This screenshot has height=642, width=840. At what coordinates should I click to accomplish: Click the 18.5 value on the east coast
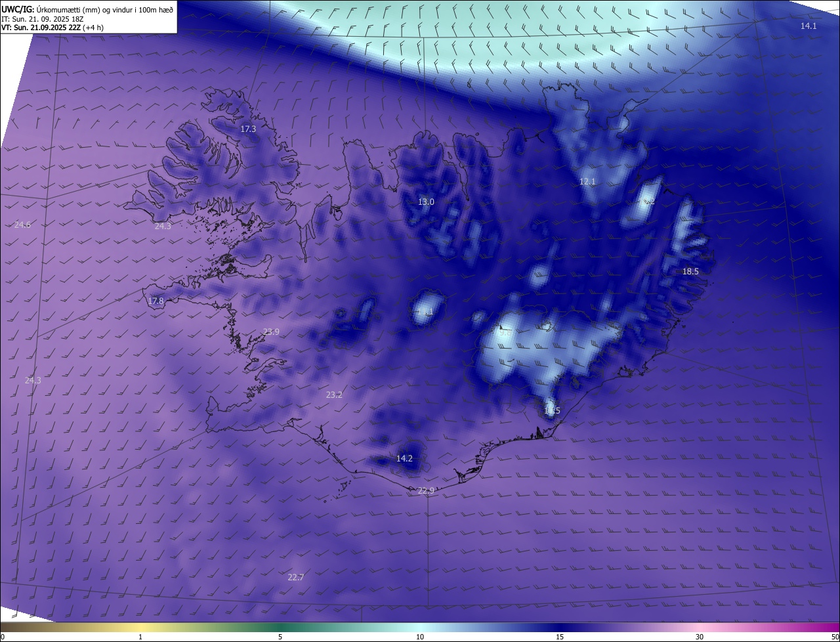[x=690, y=271]
